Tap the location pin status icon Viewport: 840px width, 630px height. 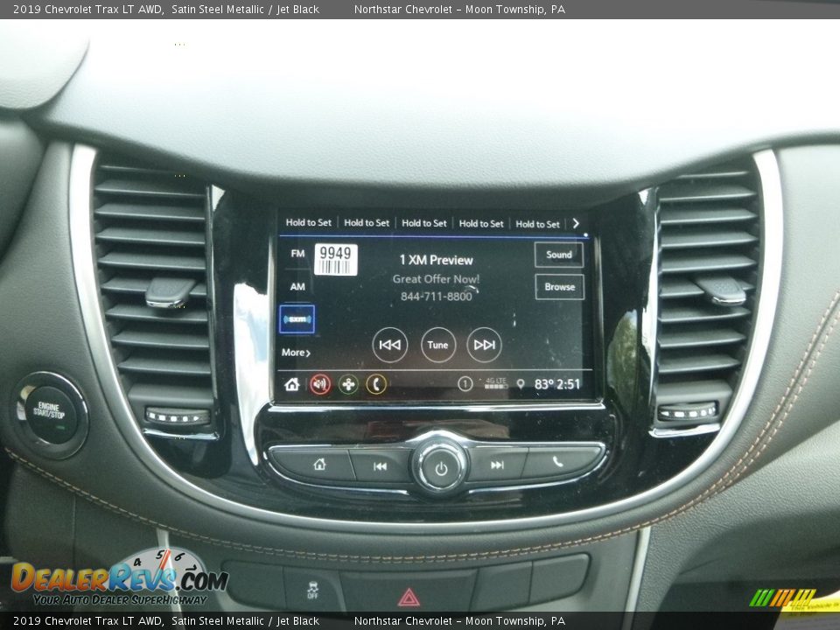pos(521,384)
